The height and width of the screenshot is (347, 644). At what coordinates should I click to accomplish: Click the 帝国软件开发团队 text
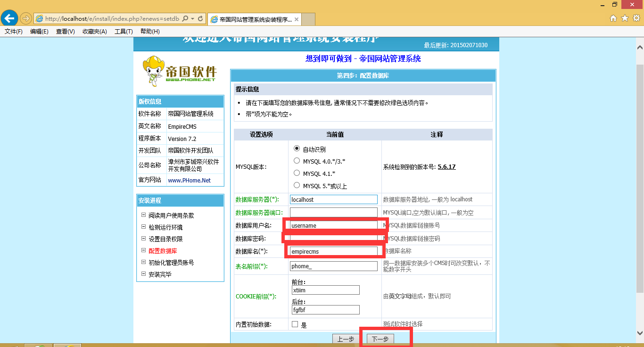coord(190,150)
